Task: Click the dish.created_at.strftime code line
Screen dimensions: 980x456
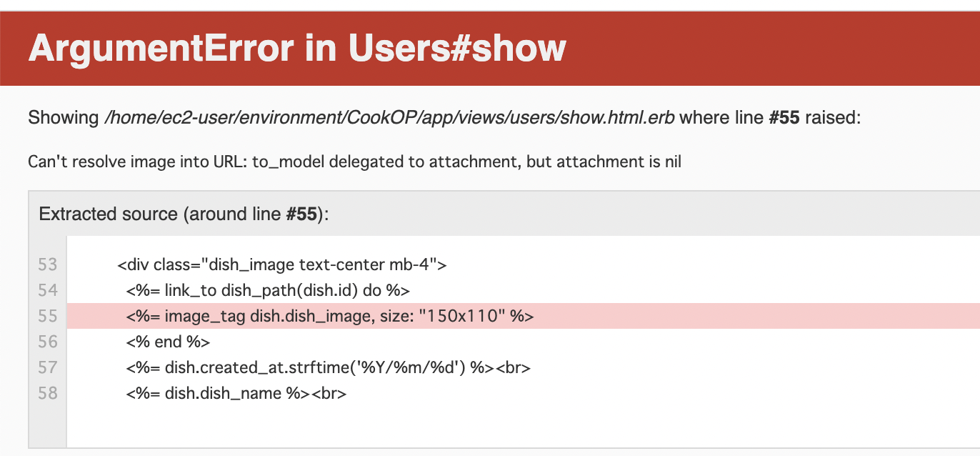Action: pyautogui.click(x=329, y=367)
